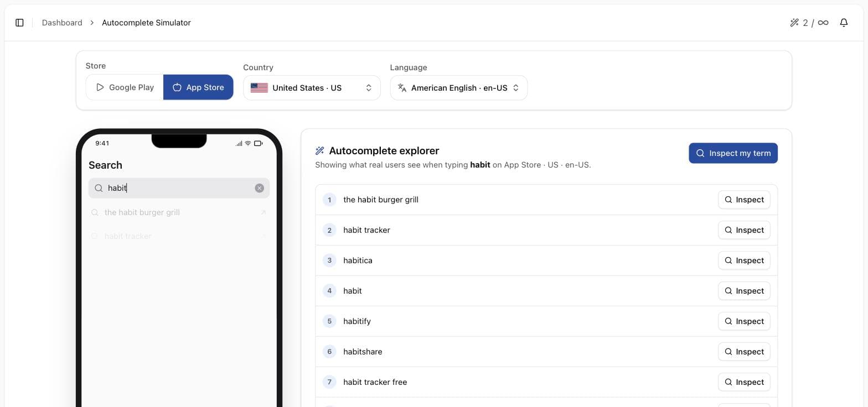Screen dimensions: 868x407
Task: Tap 'habit tracker' phone suggestion
Action: 179,236
